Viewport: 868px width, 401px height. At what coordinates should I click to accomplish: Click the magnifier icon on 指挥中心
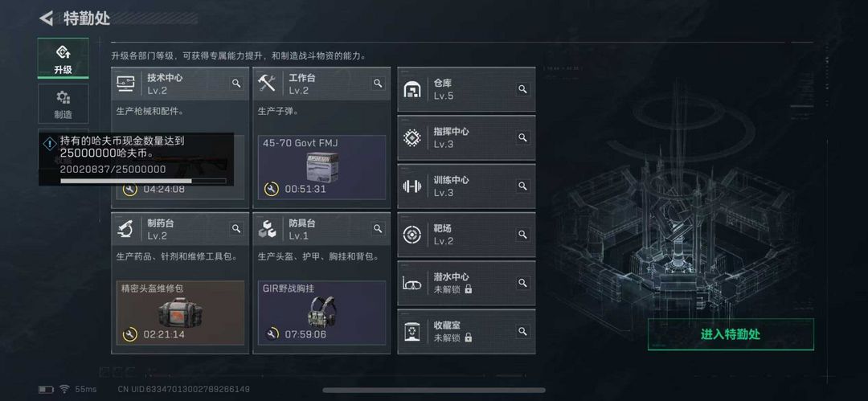[522, 137]
